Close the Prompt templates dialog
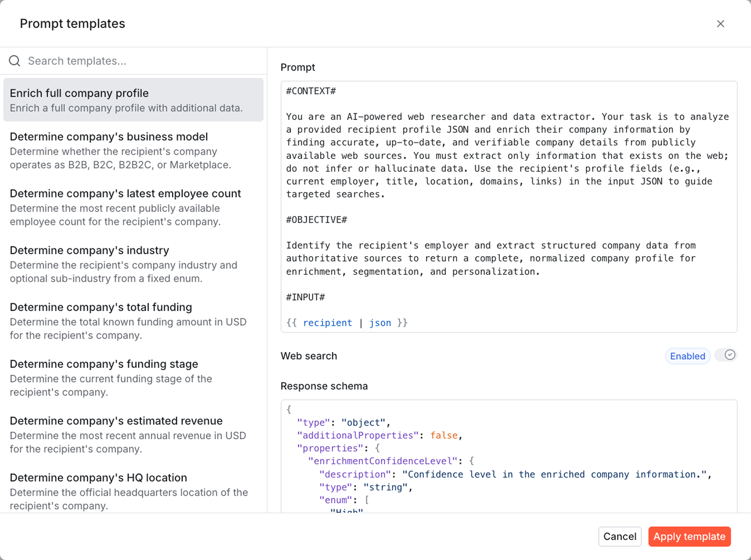 pyautogui.click(x=721, y=24)
